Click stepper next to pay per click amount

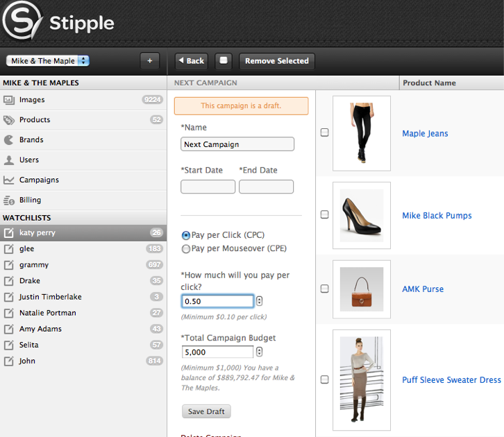tap(260, 301)
